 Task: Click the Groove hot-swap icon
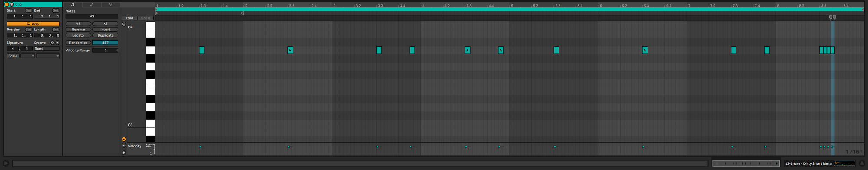tap(53, 43)
